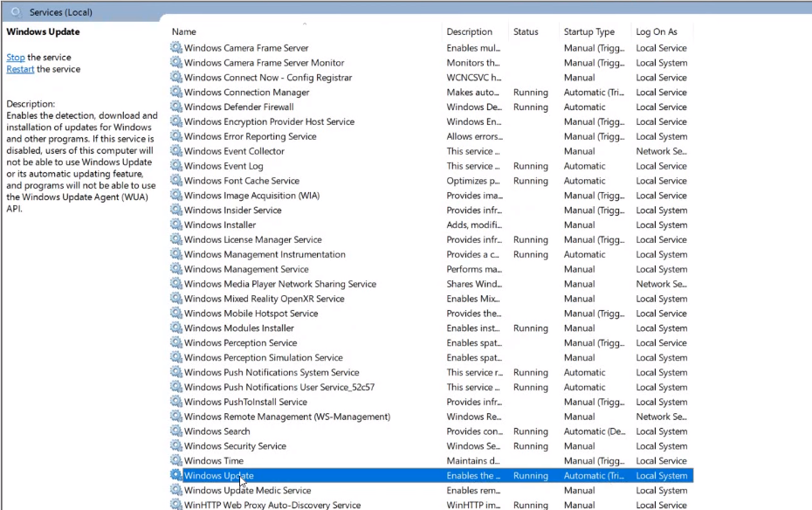The height and width of the screenshot is (510, 812).
Task: Click the gear icon for Windows Mixed Reality OpenXR Service
Action: click(x=176, y=299)
